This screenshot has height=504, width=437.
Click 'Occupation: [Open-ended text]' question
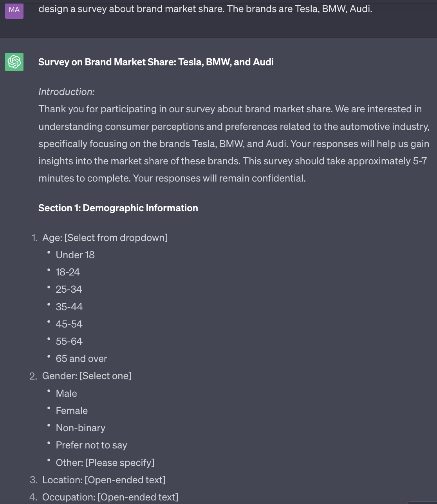coord(110,497)
